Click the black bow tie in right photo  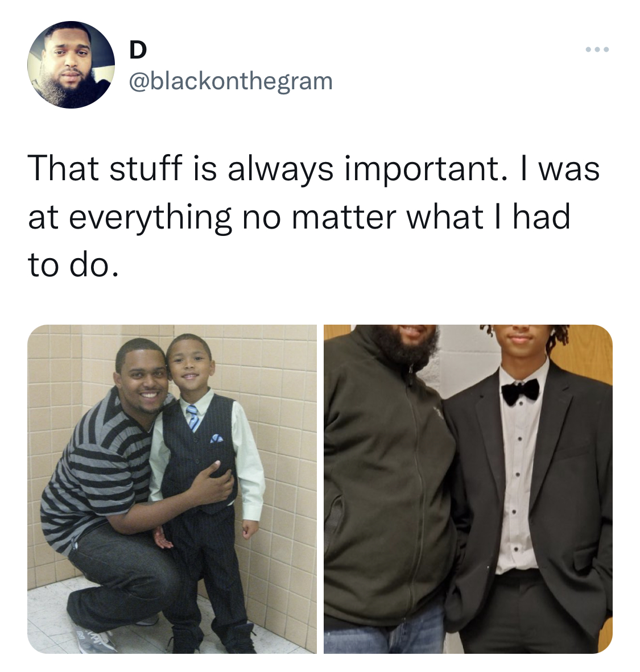(521, 392)
